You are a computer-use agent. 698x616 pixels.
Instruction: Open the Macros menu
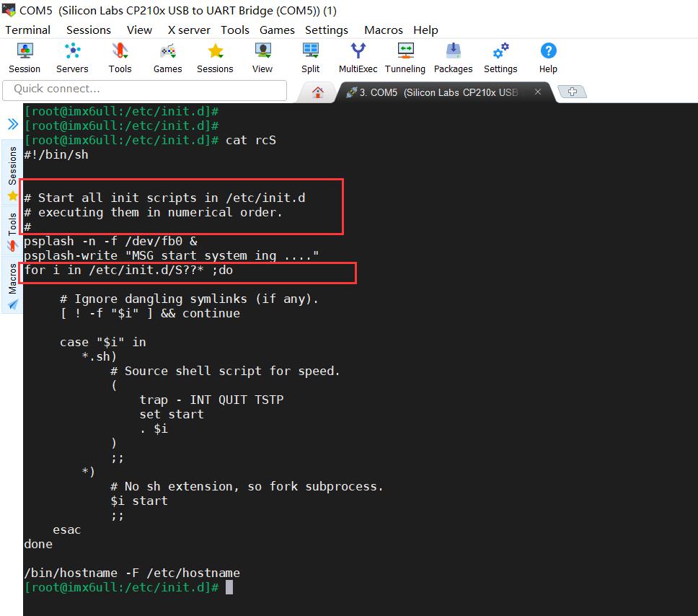pos(384,30)
